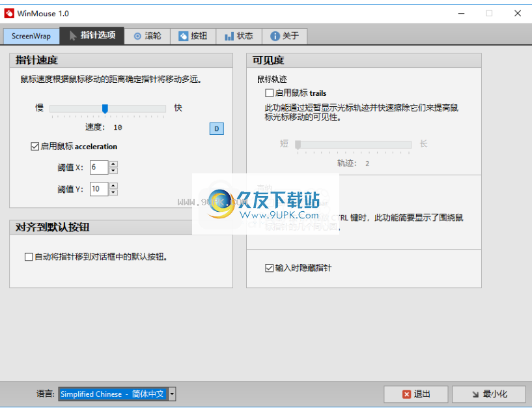Open the 关于 tab
Viewport: 532px width, 408px height.
point(285,36)
